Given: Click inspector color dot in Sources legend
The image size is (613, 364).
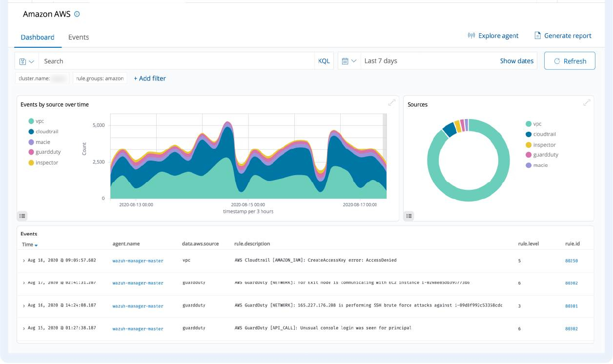Looking at the screenshot, I should point(529,145).
